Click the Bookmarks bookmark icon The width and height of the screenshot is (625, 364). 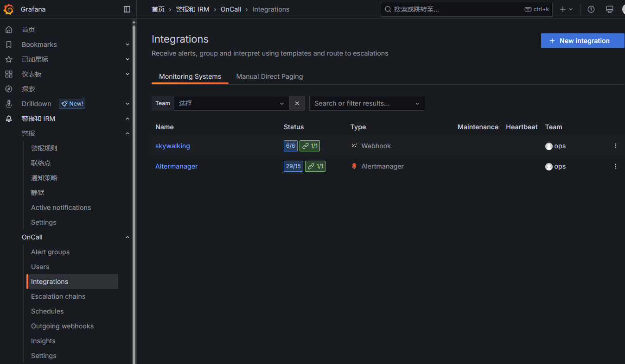click(9, 44)
